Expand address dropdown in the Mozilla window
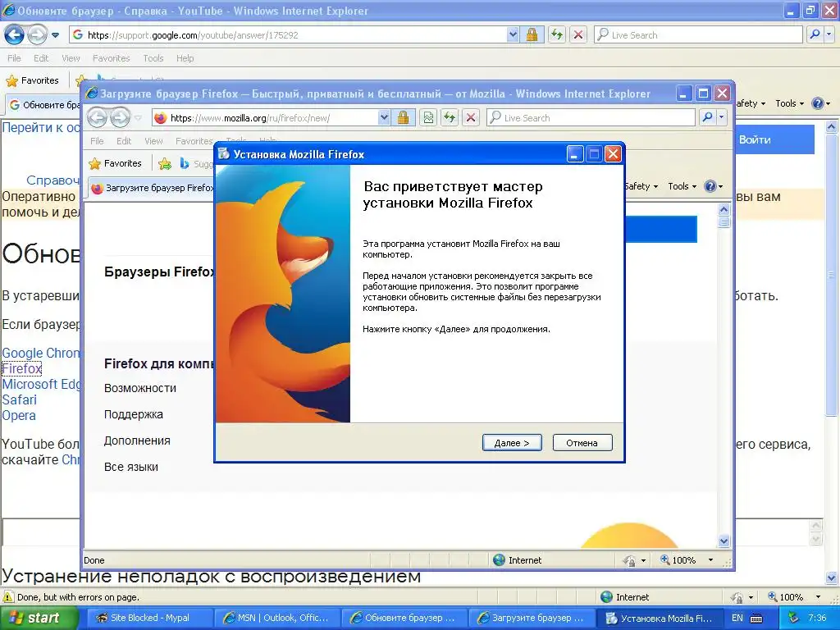 click(384, 118)
